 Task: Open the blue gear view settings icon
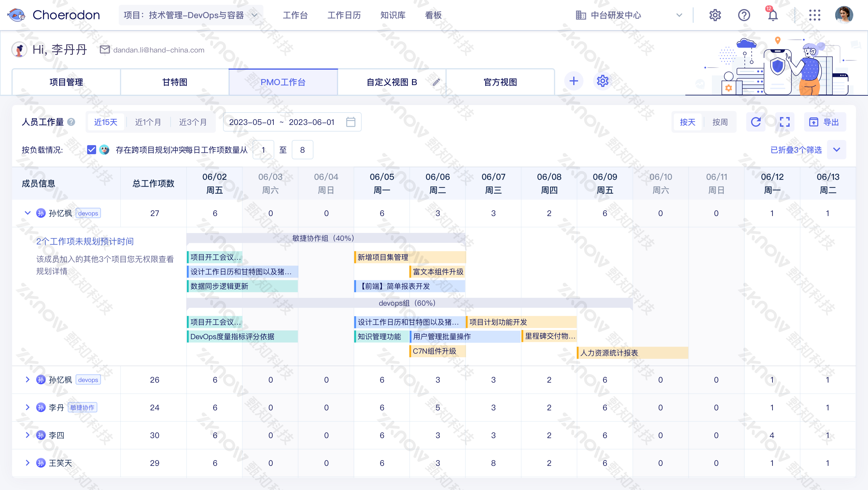(x=602, y=81)
